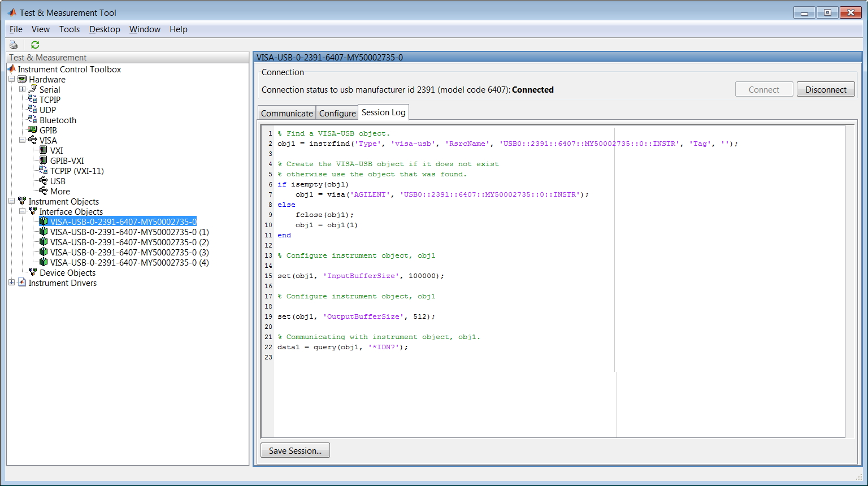
Task: Click the Hardware node icon
Action: coord(23,79)
